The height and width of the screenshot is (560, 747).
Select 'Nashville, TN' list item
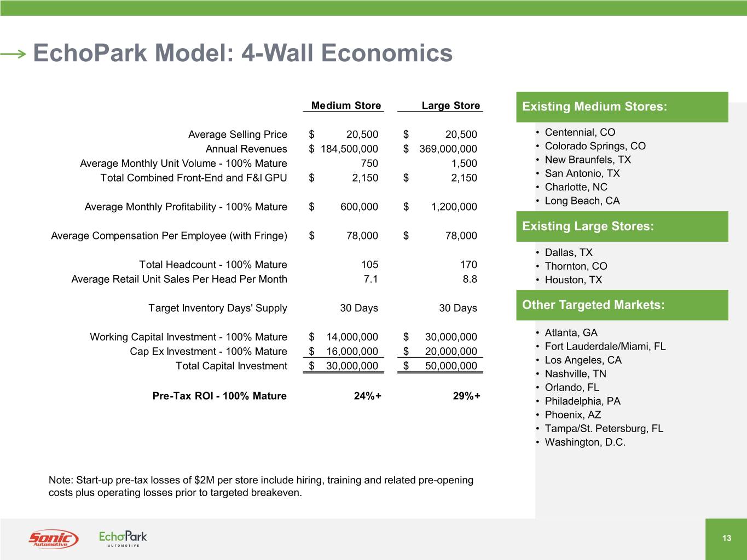pyautogui.click(x=576, y=374)
